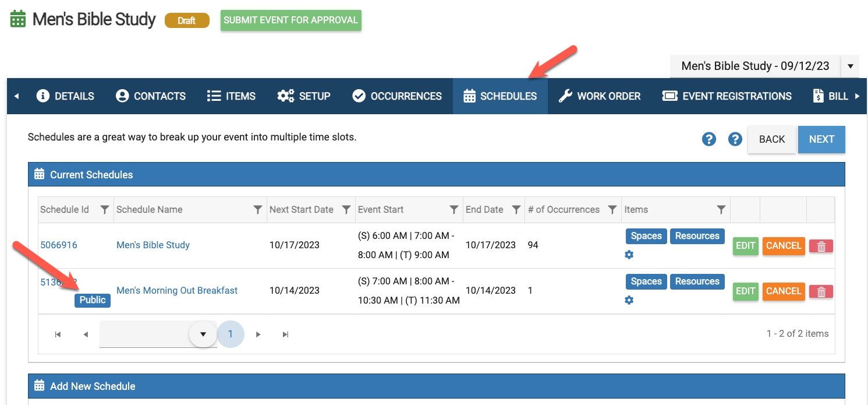Open the Men's Morning Out Breakfast link
Image resolution: width=868 pixels, height=405 pixels.
click(177, 290)
